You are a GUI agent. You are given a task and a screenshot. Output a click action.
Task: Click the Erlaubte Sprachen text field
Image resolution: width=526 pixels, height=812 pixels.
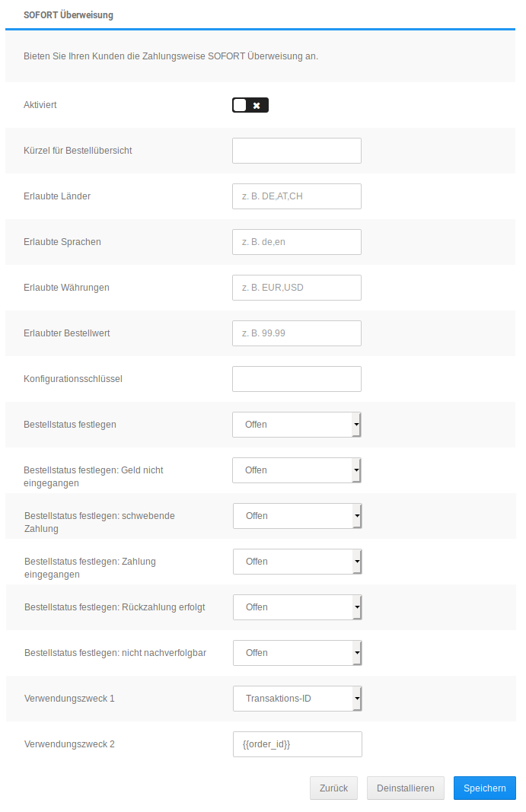tap(296, 242)
